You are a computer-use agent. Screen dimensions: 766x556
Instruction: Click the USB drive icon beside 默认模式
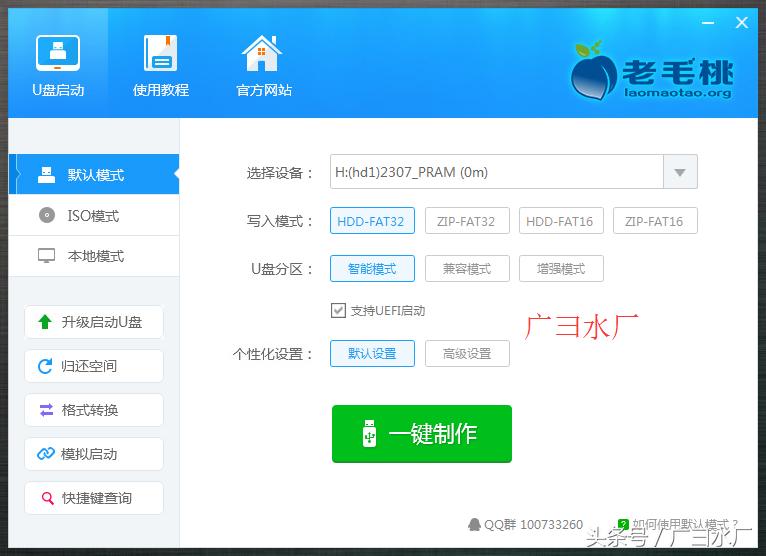[x=46, y=174]
